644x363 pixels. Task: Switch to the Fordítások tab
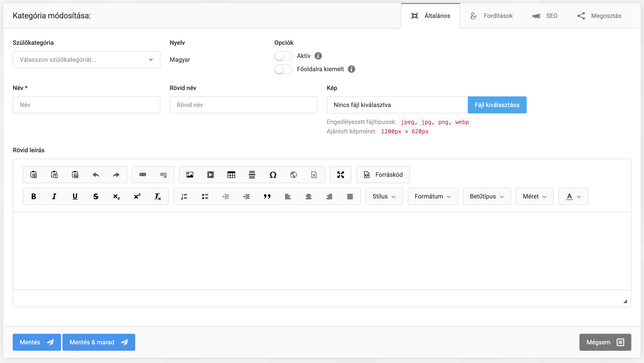point(492,16)
